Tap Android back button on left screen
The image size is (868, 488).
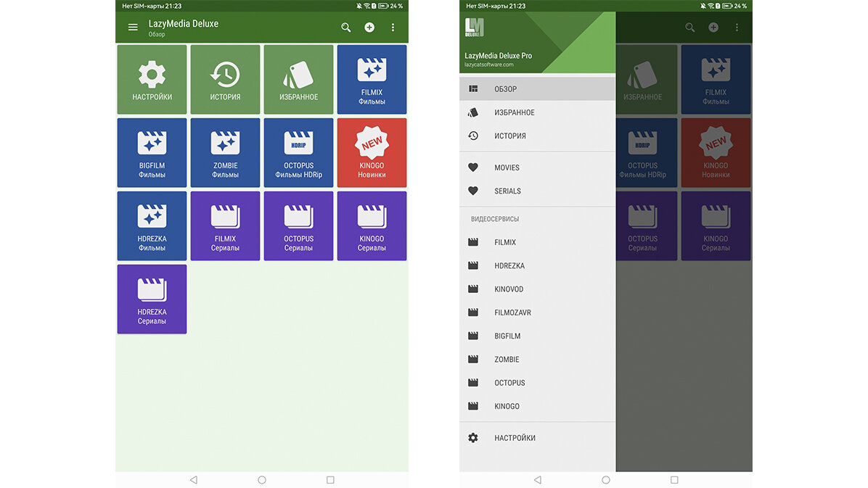[194, 480]
